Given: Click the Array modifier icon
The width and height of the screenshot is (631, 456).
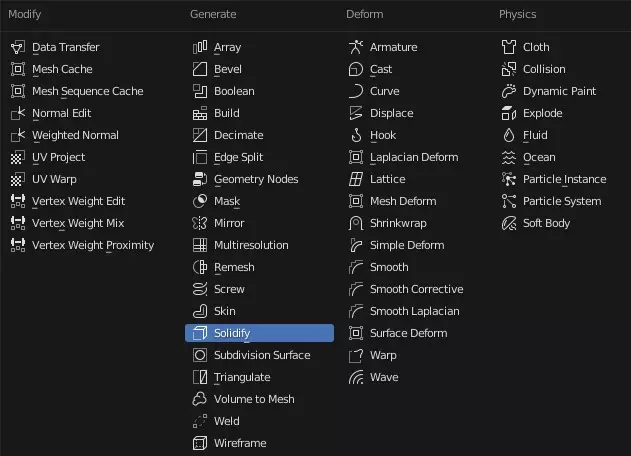Looking at the screenshot, I should pyautogui.click(x=200, y=47).
